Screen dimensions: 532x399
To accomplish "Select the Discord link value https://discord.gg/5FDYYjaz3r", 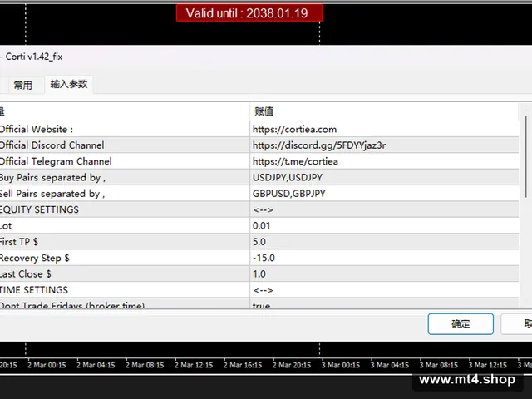I will click(x=384, y=145).
